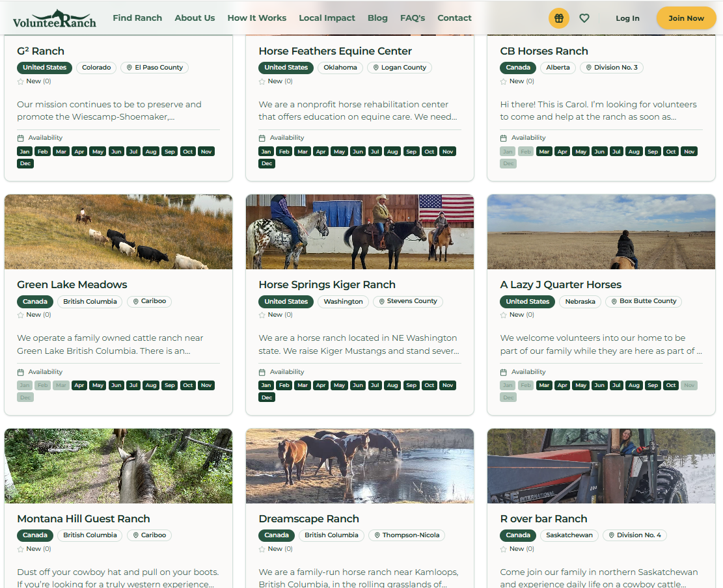Click the calendar Availability icon for CB Horses Ranch
Screen dimensions: 723x588
click(504, 139)
